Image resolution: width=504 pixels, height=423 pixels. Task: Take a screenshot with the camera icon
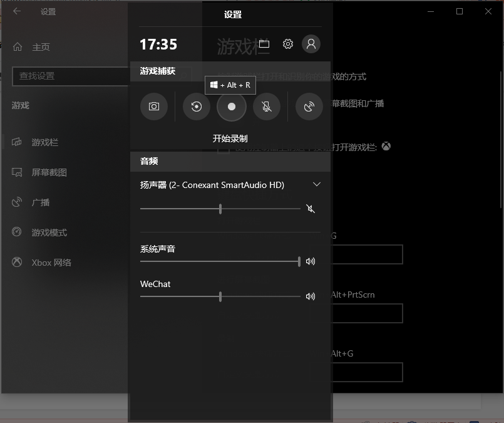[154, 107]
